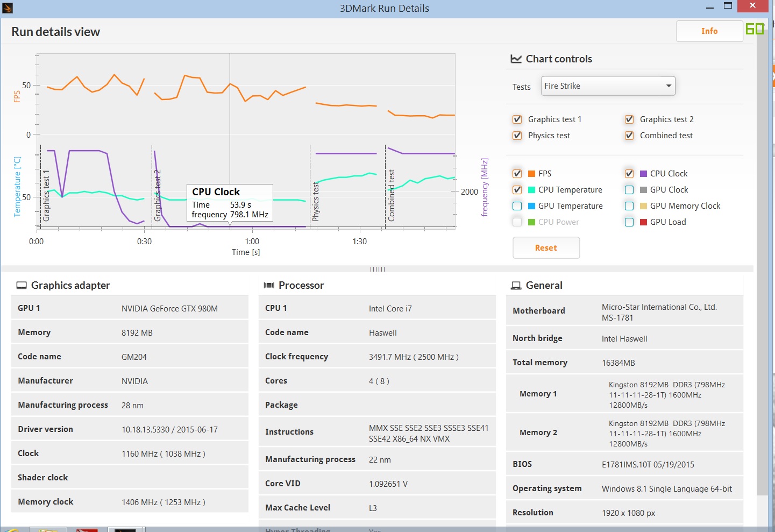Uncheck the Combined test checkbox

point(629,136)
